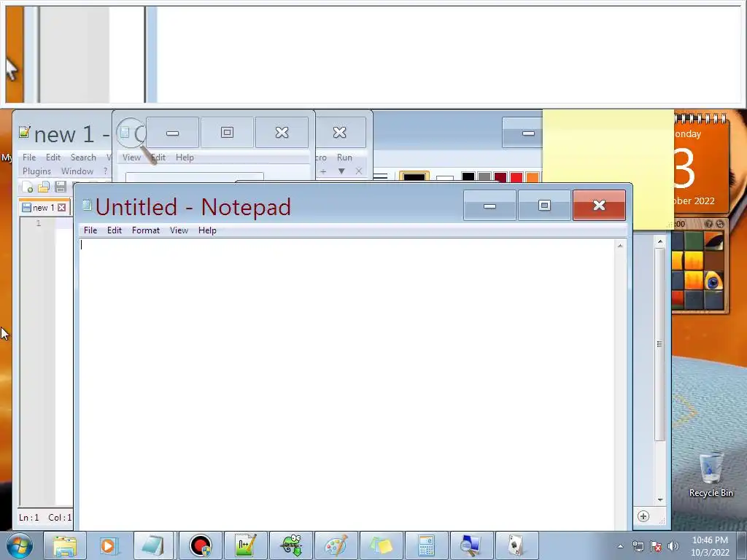Image resolution: width=747 pixels, height=560 pixels.
Task: Show hidden icons tray arrow
Action: tap(620, 546)
